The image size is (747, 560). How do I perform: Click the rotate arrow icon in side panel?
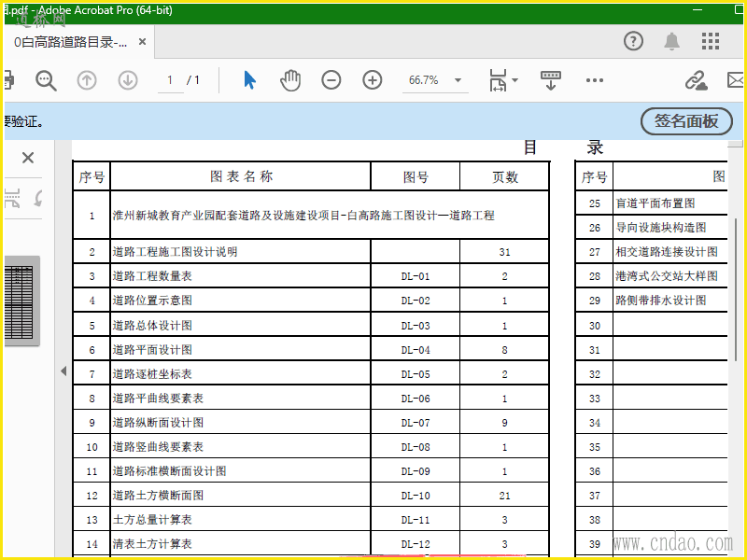click(x=38, y=198)
